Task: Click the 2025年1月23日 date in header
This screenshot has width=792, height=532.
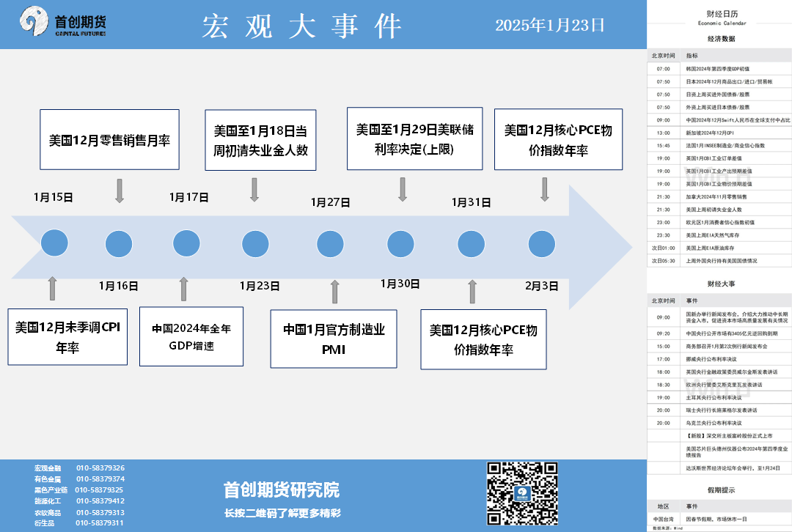Action: (x=550, y=26)
